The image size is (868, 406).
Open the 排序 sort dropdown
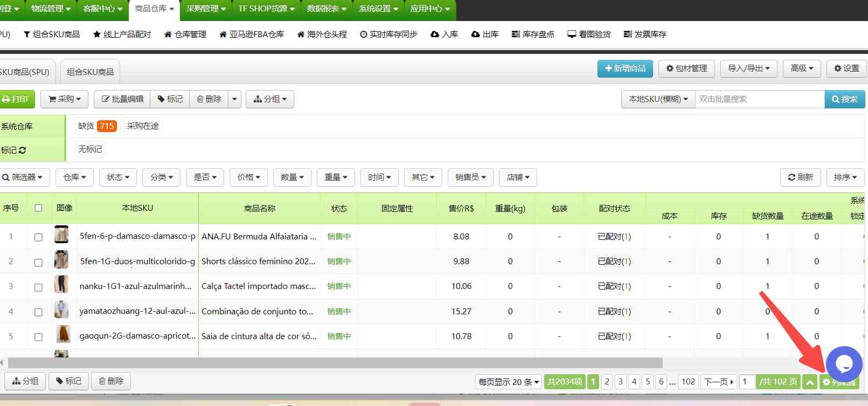845,177
